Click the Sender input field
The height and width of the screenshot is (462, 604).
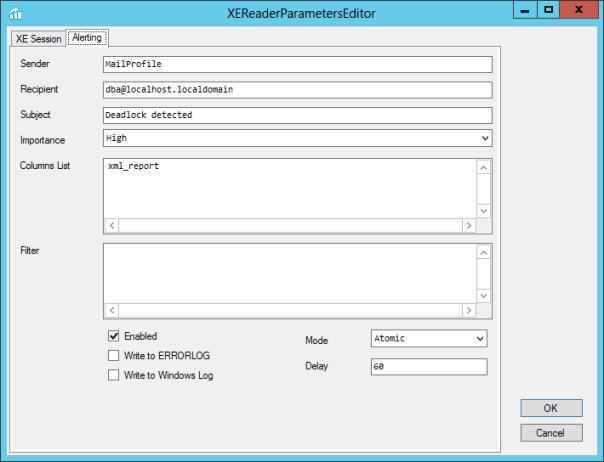(297, 64)
